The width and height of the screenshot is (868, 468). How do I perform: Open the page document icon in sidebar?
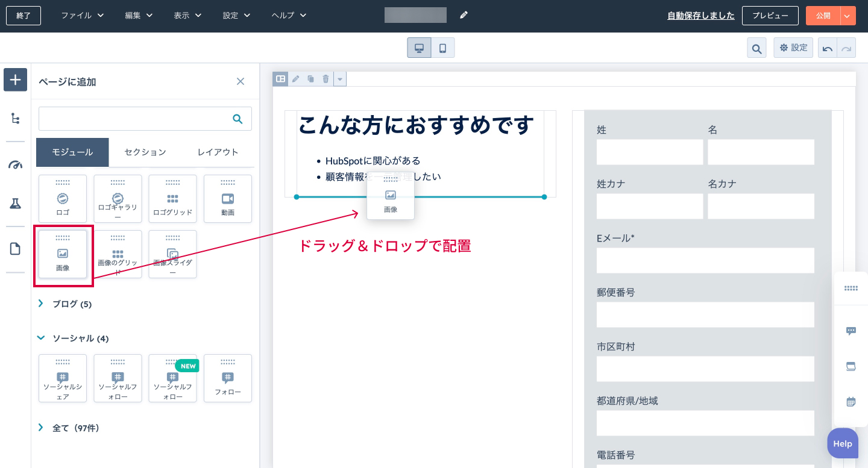point(15,249)
